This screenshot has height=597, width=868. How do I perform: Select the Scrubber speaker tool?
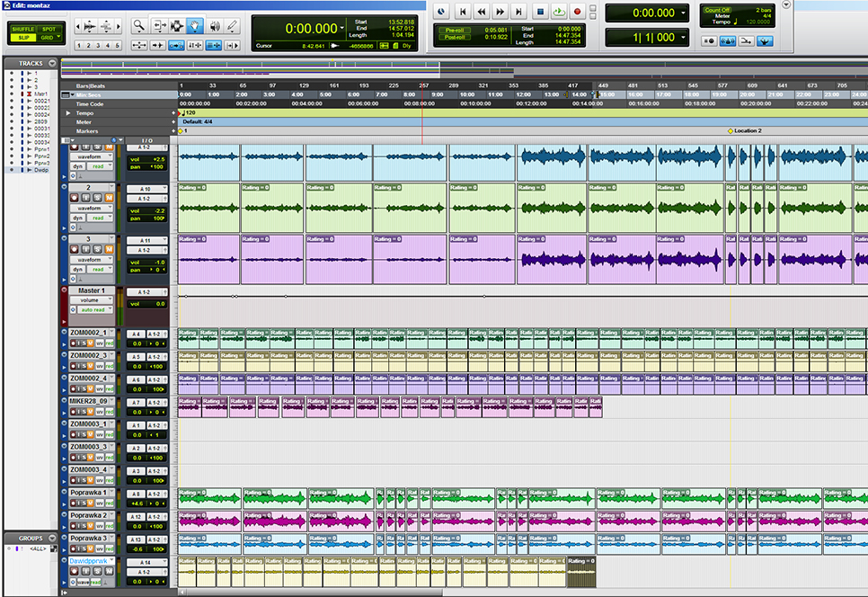pos(215,25)
